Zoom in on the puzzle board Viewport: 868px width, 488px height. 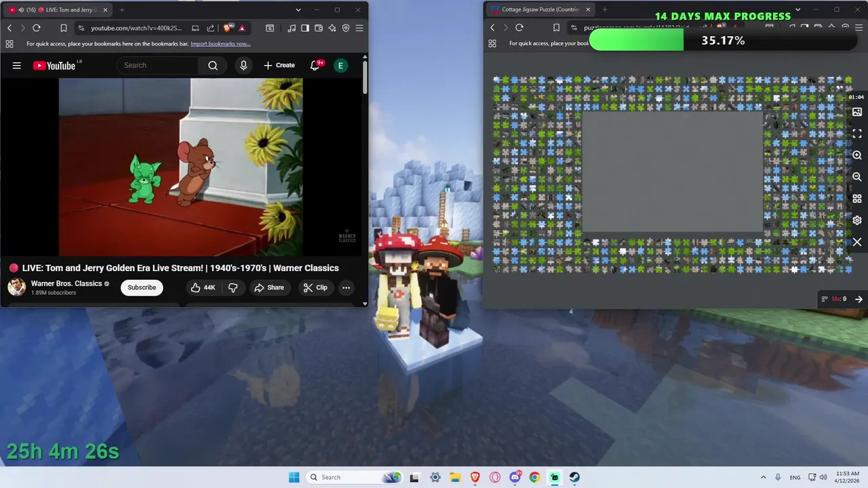pos(857,155)
